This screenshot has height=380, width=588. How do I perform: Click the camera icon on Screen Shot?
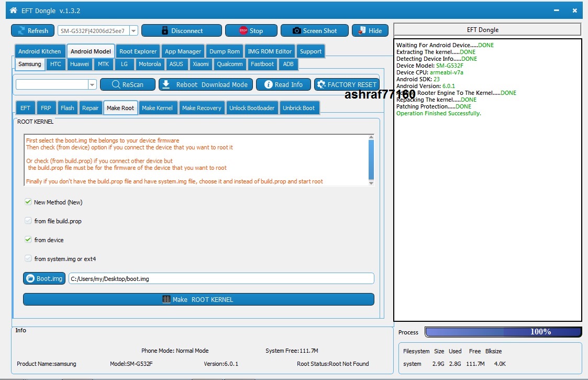[297, 31]
